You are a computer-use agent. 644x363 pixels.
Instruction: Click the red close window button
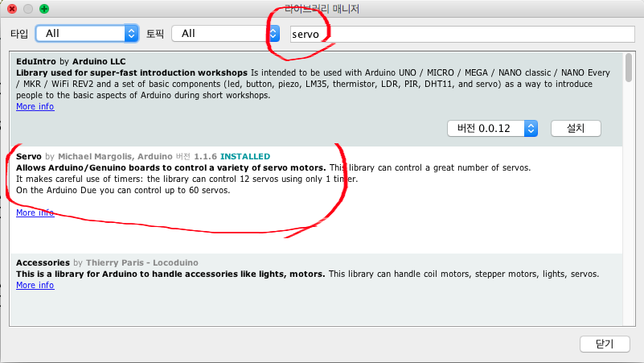[12, 9]
